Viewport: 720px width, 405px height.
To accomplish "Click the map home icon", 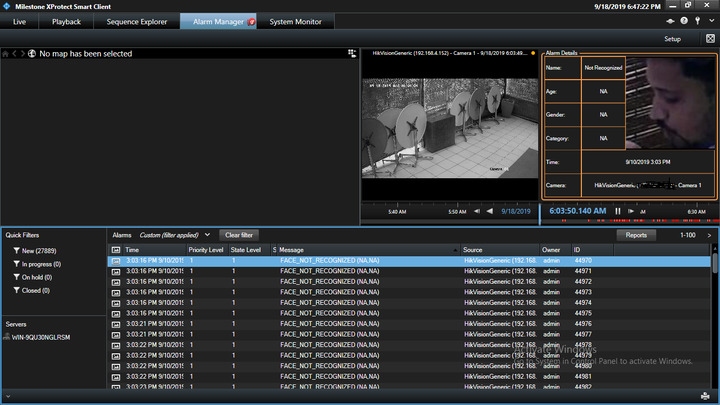I will coord(6,53).
